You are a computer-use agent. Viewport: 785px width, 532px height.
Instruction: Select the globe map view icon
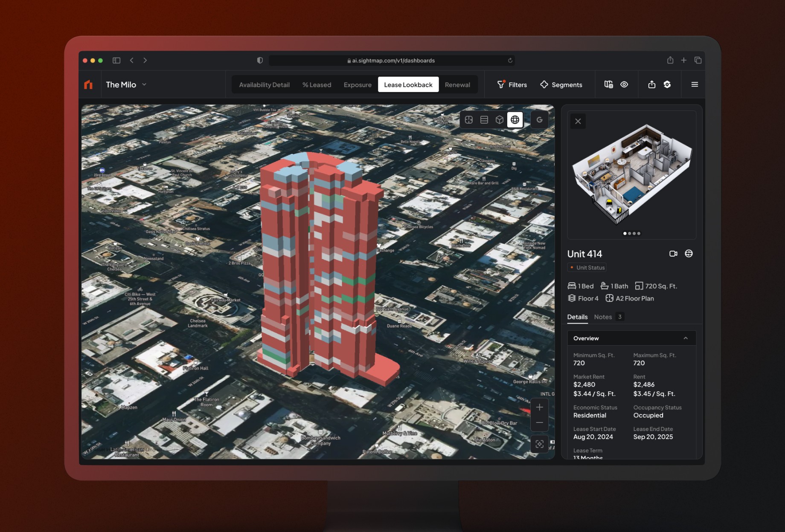pos(515,120)
